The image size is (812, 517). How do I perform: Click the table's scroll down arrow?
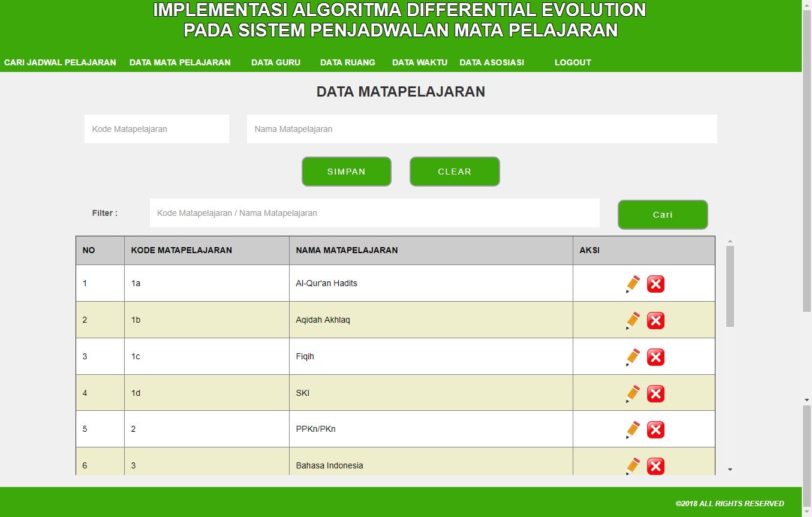(730, 470)
